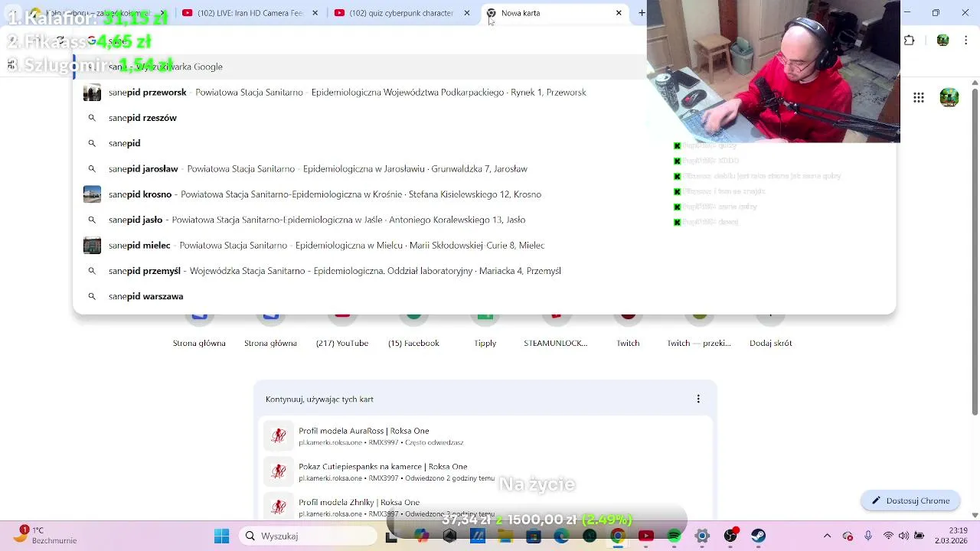Open Steam from the taskbar
Screen dimensions: 980x551
758,536
